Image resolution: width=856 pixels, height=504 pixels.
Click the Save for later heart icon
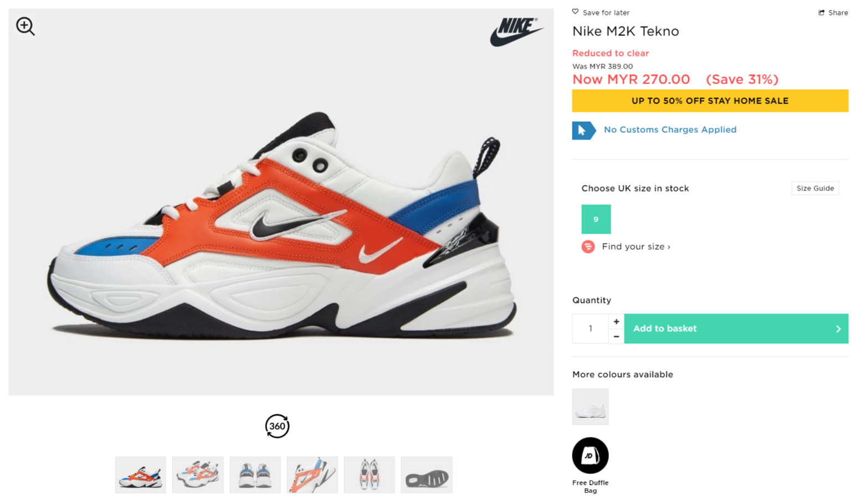(x=575, y=12)
